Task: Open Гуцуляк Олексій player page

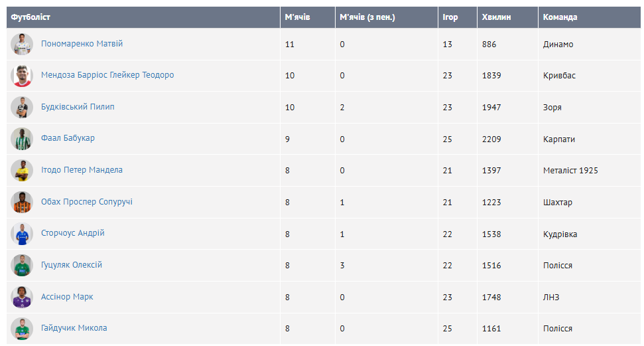Action: (x=72, y=265)
